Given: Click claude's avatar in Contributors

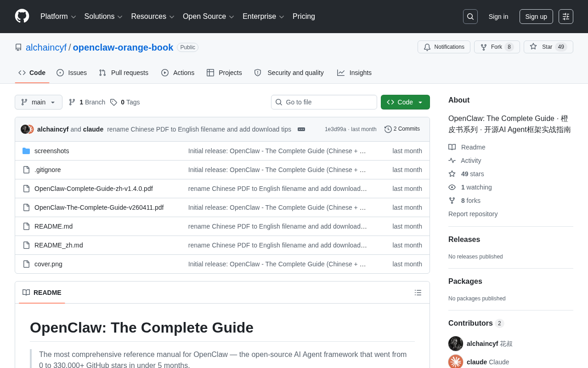Looking at the screenshot, I should tap(456, 362).
